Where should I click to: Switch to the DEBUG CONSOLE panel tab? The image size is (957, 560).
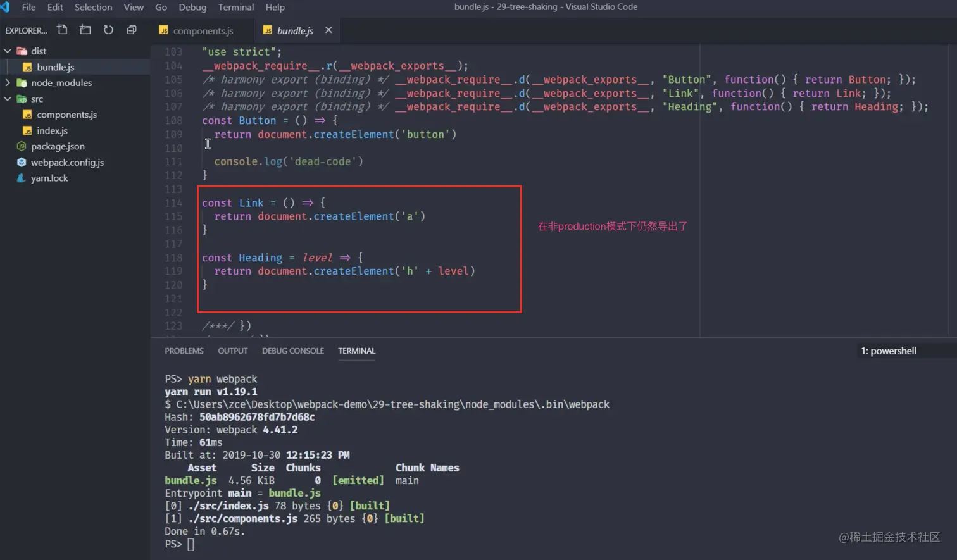293,351
